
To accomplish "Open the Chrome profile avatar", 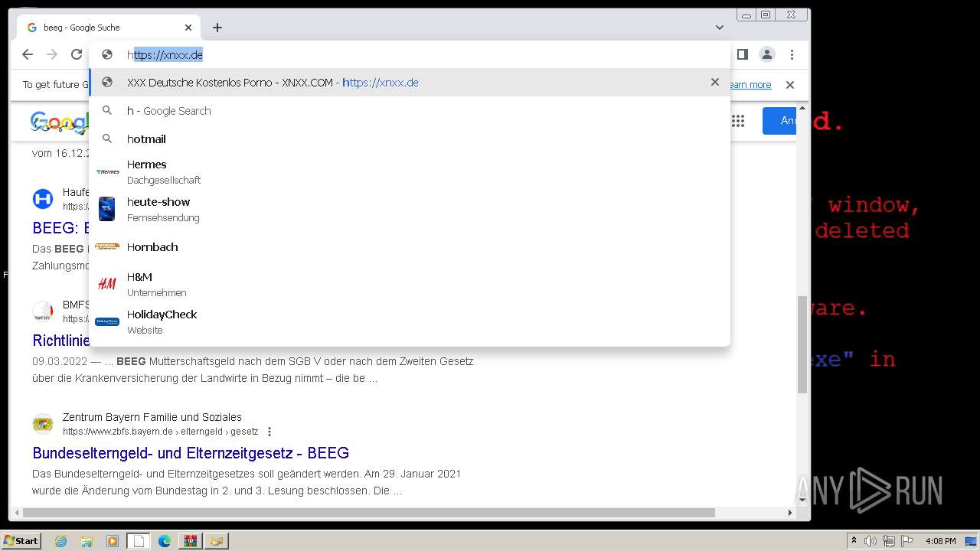I will click(x=766, y=54).
